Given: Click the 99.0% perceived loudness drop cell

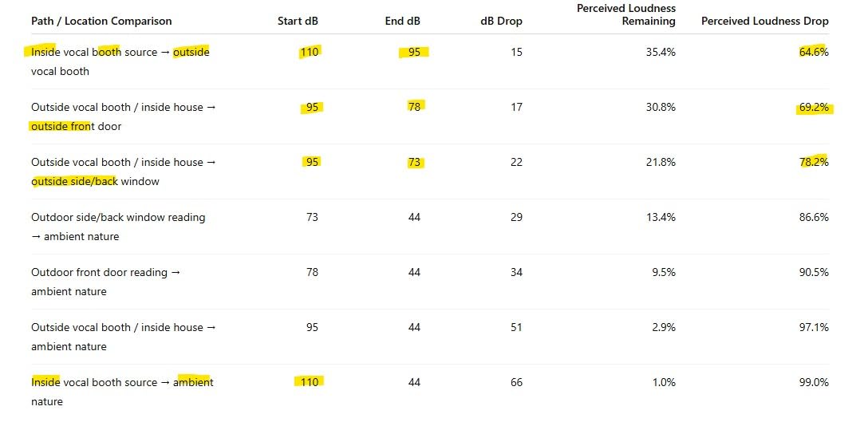Looking at the screenshot, I should [814, 383].
